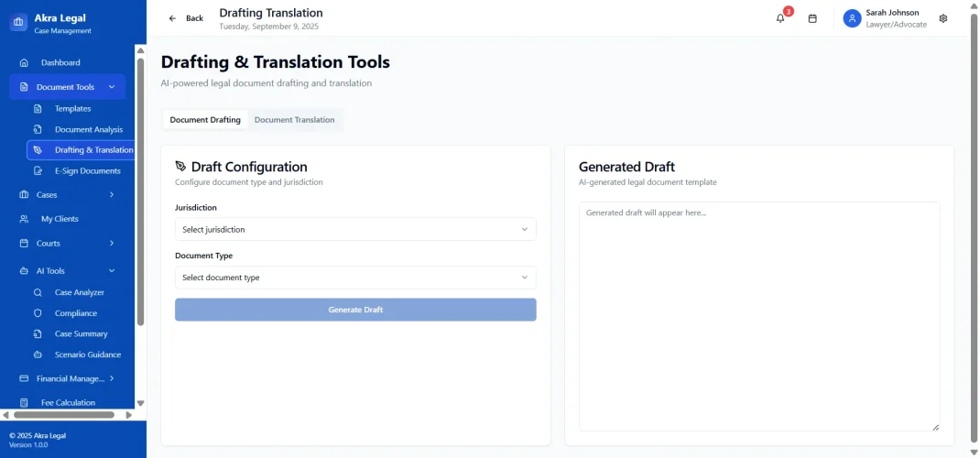
Task: Click the E-Sign Documents icon
Action: pos(38,171)
